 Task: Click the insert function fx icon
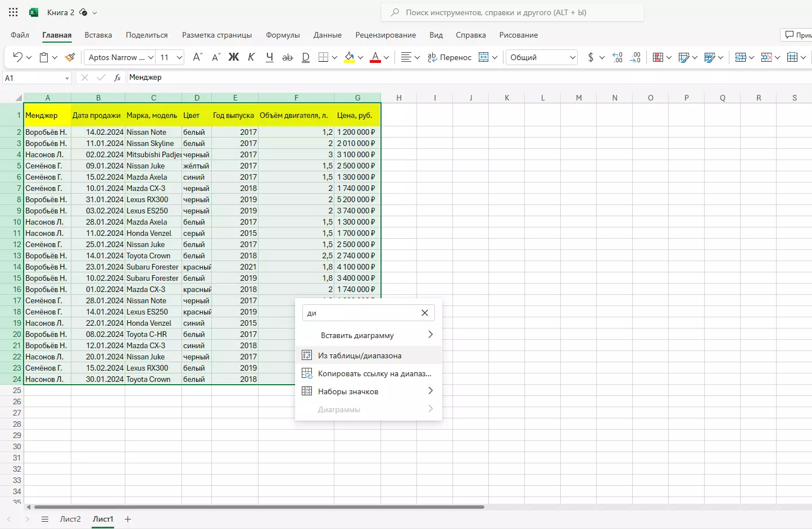117,77
